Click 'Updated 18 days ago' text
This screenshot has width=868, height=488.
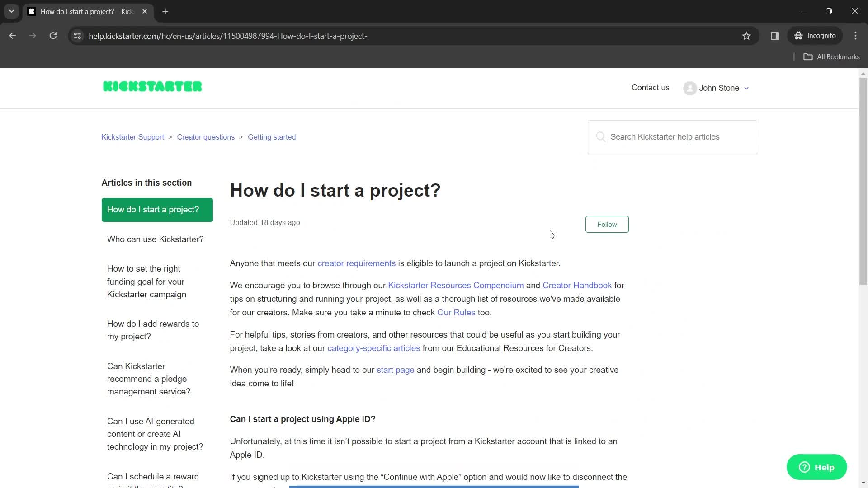click(265, 222)
